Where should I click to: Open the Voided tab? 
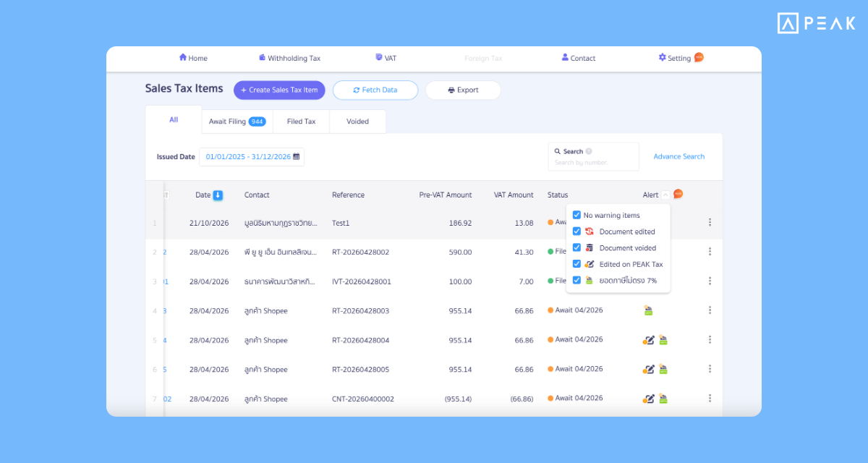[x=357, y=121]
